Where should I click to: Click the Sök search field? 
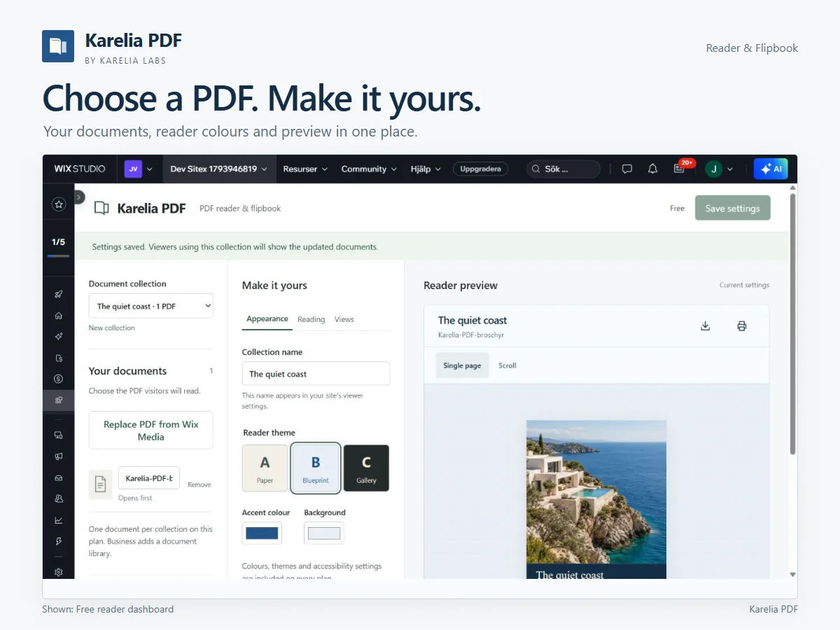[x=563, y=169]
